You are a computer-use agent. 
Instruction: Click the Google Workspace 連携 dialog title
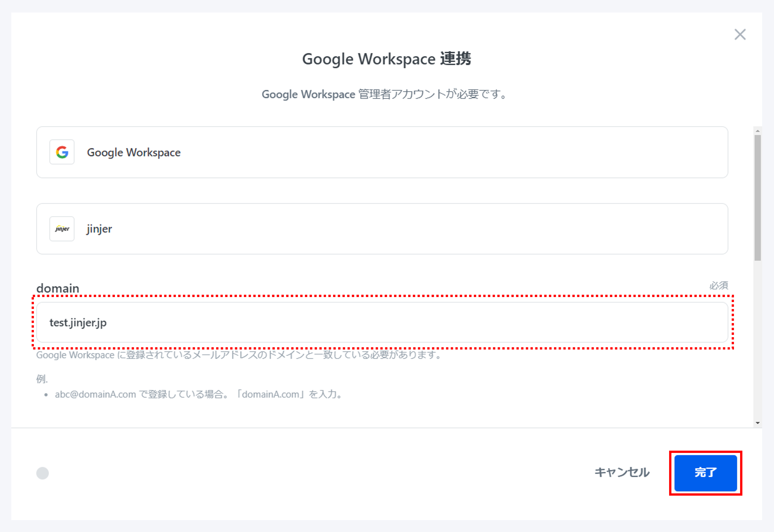[x=387, y=59]
